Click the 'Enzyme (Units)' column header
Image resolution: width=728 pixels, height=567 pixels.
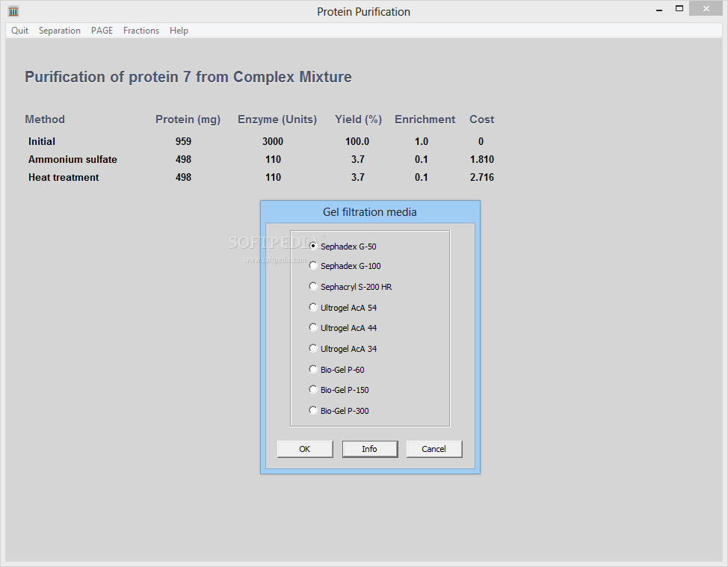[x=277, y=120]
